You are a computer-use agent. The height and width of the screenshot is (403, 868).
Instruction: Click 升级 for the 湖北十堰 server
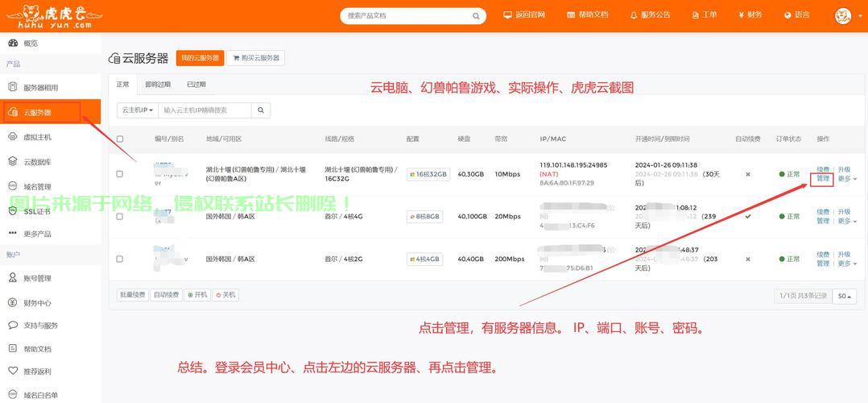coord(844,169)
